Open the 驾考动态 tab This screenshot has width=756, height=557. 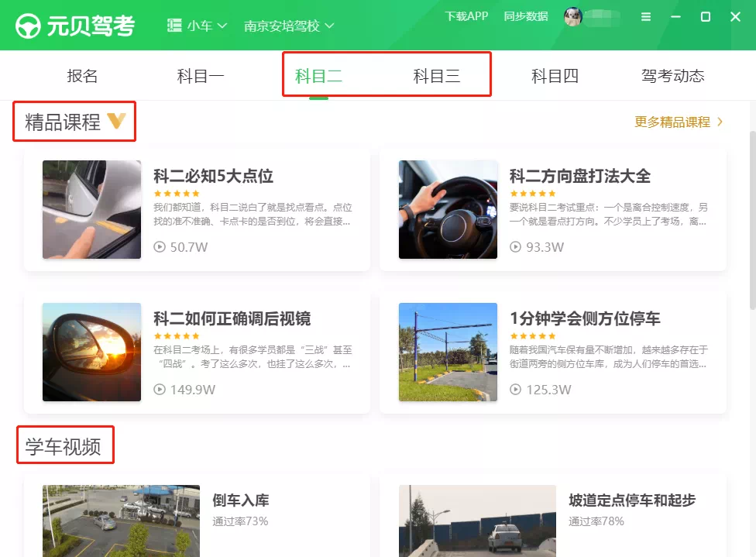[x=672, y=76]
